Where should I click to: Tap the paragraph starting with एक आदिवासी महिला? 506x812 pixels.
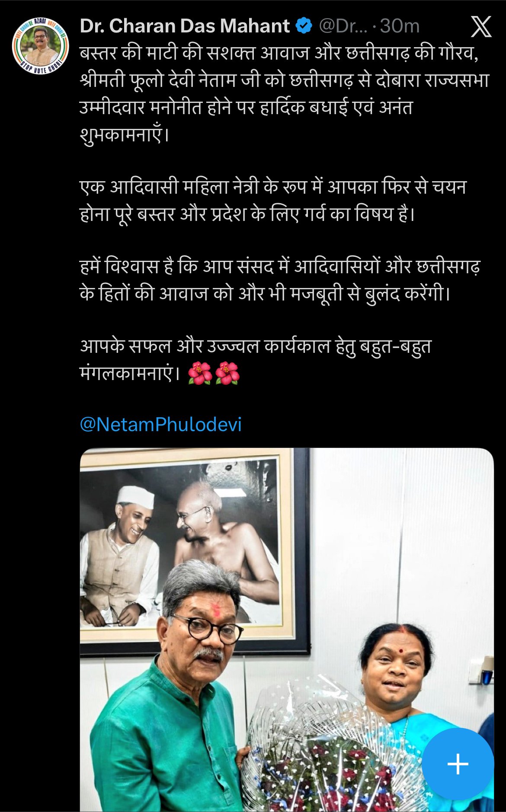tap(273, 200)
